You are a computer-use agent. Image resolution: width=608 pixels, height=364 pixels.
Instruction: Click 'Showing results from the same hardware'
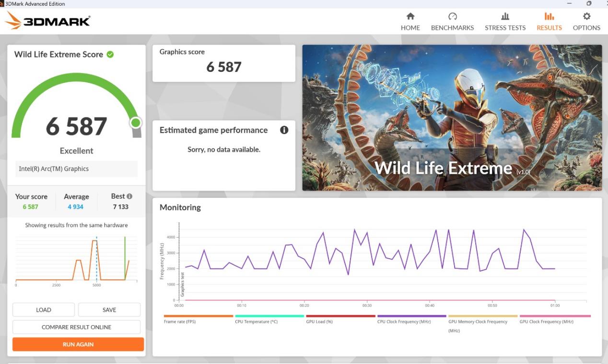coord(76,225)
